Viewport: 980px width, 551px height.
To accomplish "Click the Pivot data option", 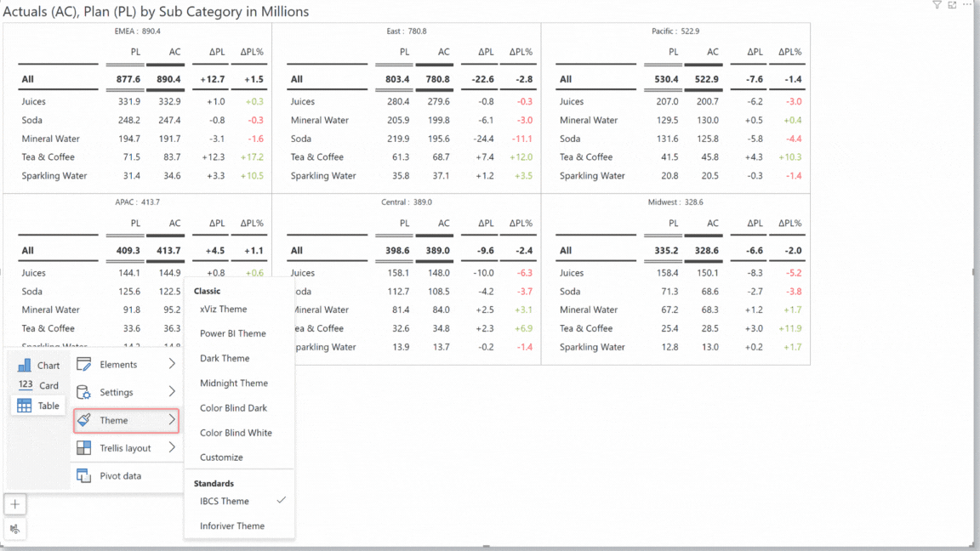I will pyautogui.click(x=120, y=476).
